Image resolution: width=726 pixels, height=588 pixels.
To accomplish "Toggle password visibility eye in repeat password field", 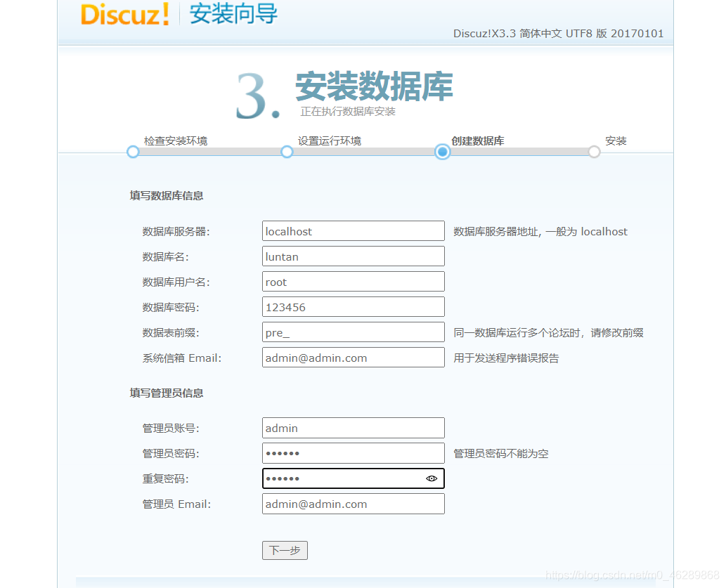I will tap(431, 478).
